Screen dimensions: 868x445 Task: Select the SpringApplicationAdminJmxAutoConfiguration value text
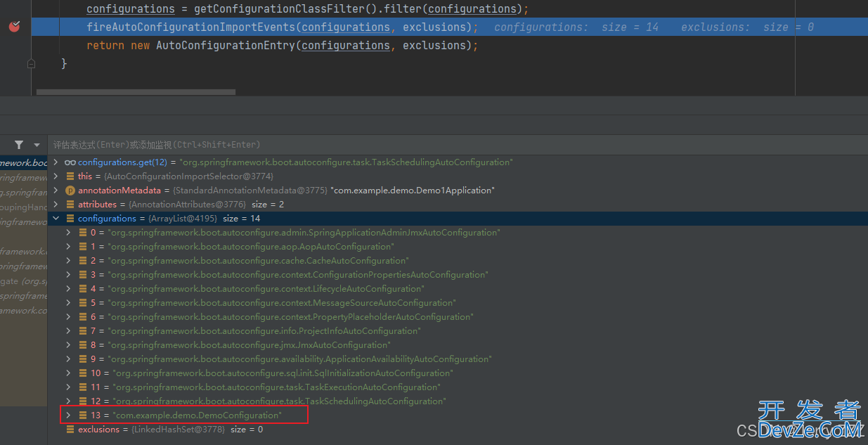click(304, 233)
